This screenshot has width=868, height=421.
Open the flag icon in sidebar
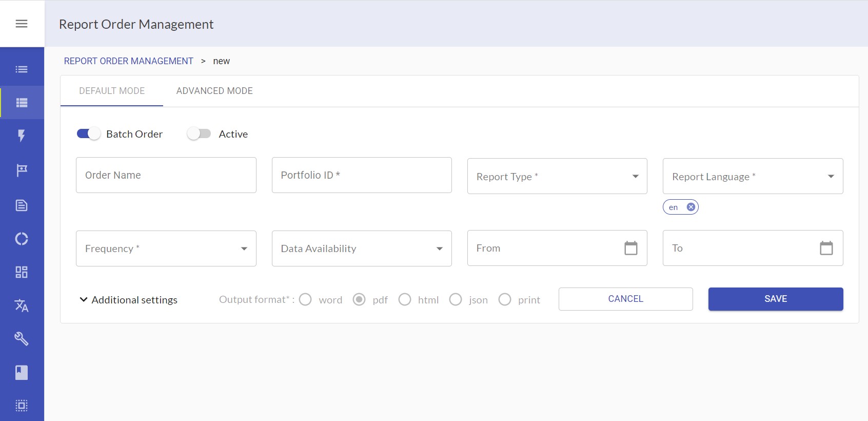[x=22, y=170]
